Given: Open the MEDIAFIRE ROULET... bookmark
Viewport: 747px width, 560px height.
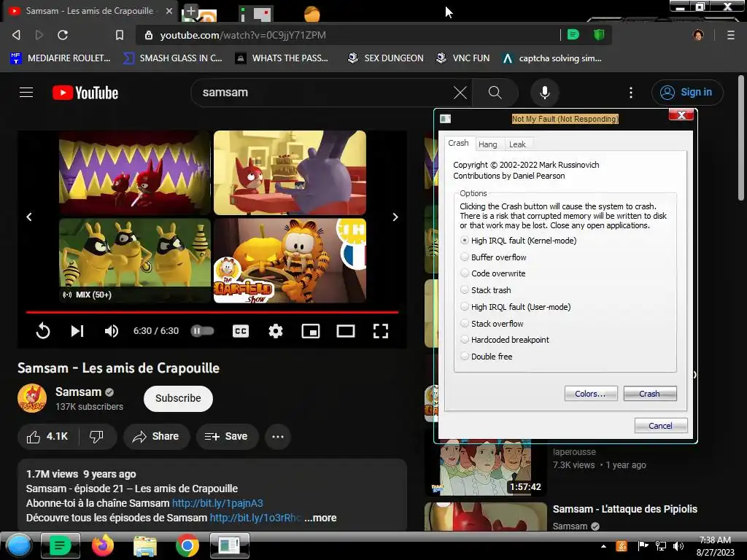Looking at the screenshot, I should 60,58.
